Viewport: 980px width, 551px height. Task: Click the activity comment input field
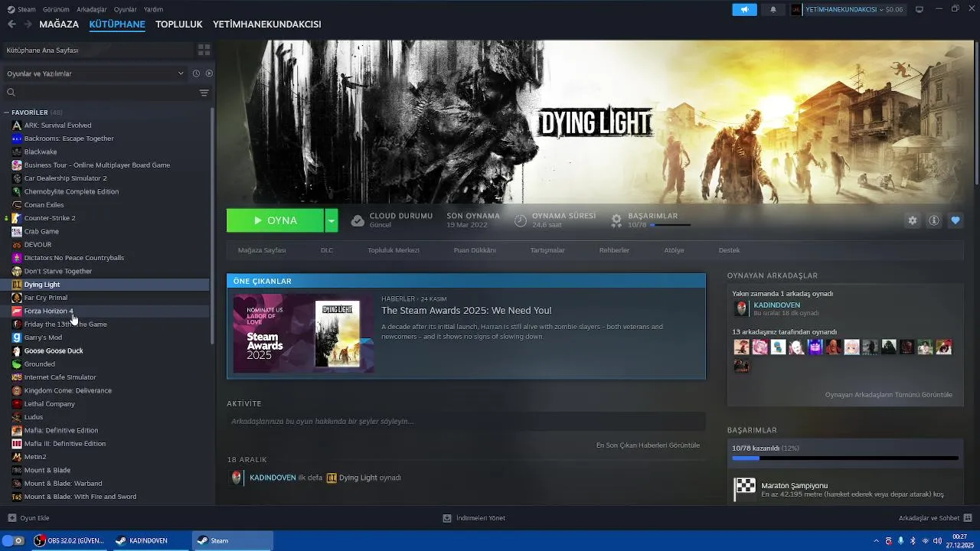(466, 421)
